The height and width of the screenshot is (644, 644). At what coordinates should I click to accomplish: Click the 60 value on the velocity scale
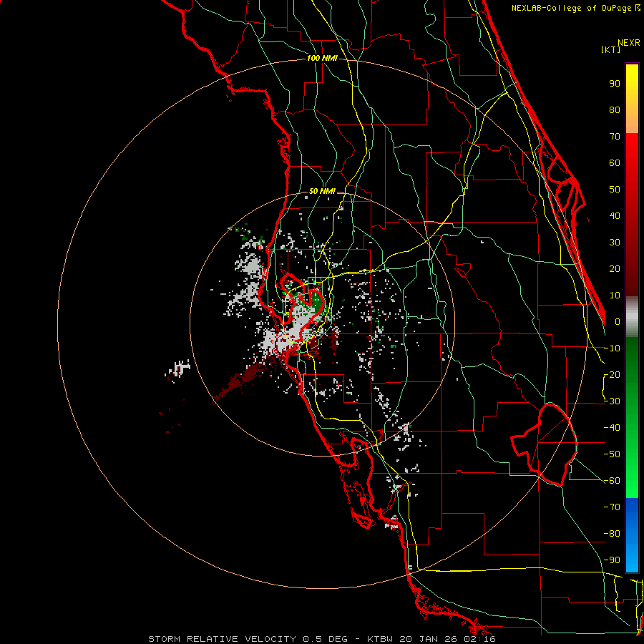(615, 163)
